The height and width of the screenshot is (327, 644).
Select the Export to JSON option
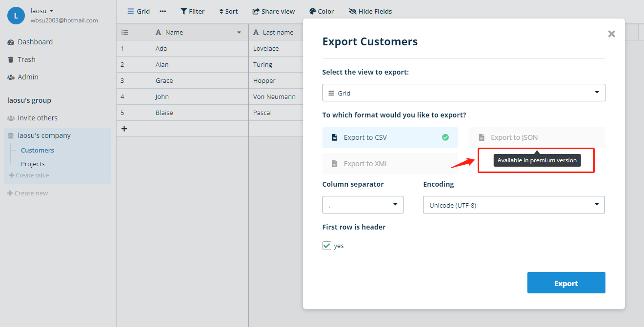click(537, 137)
